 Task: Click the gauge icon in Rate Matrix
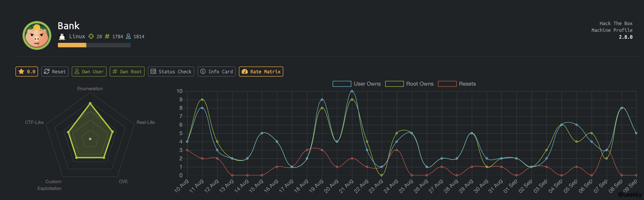tap(245, 72)
